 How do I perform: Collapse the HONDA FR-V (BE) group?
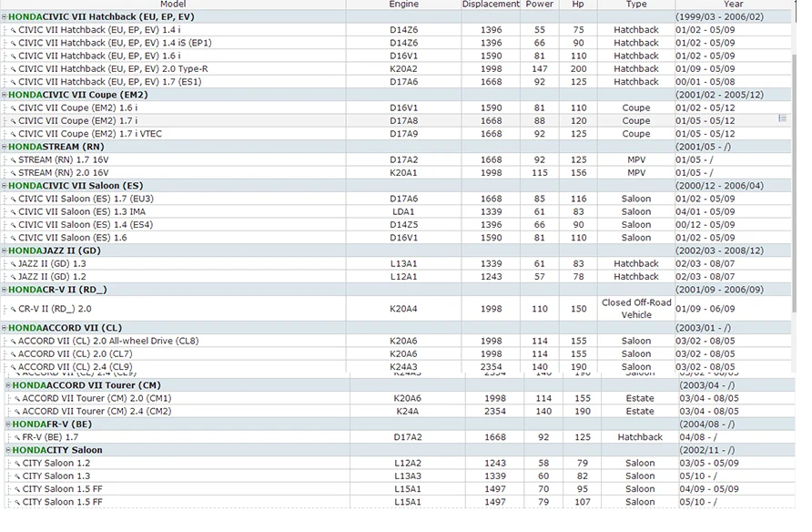click(x=8, y=425)
